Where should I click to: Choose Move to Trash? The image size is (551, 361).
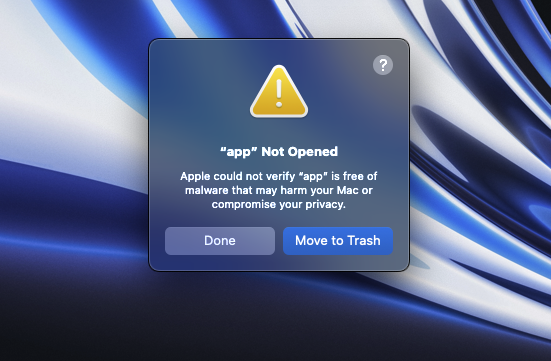pos(338,241)
